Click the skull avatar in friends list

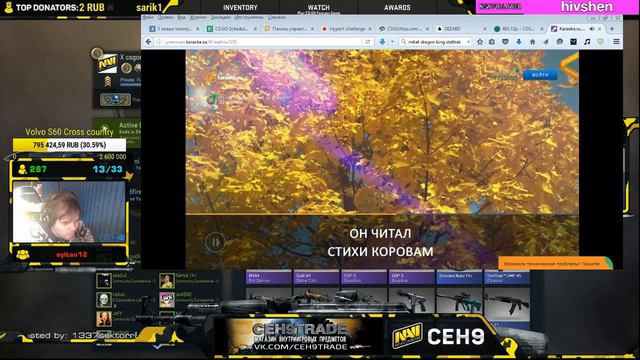tap(104, 300)
